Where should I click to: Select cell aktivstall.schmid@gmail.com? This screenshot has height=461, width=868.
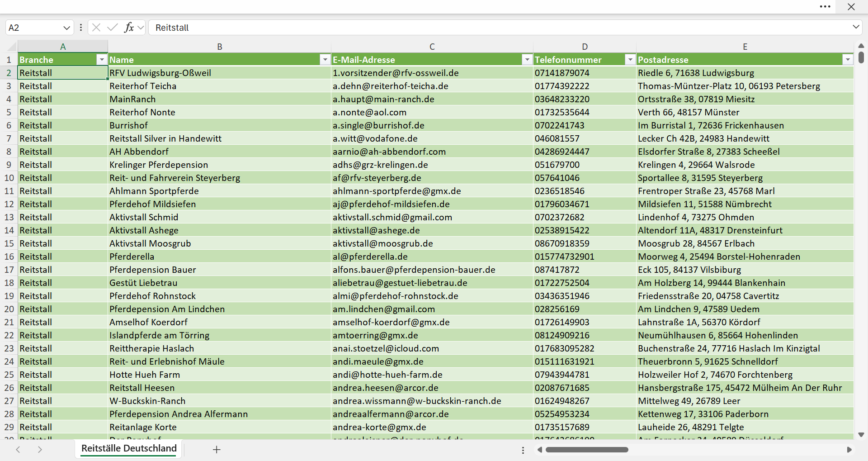click(x=432, y=217)
